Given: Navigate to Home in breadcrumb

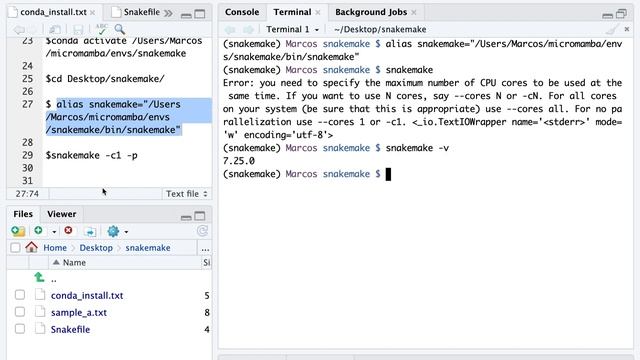Looking at the screenshot, I should point(55,248).
